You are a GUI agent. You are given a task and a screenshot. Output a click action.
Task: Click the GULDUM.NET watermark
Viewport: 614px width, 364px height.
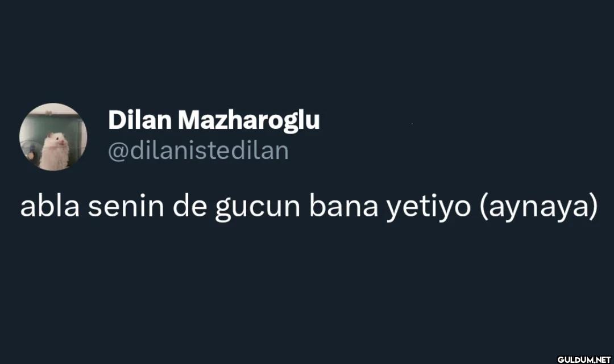pos(583,359)
